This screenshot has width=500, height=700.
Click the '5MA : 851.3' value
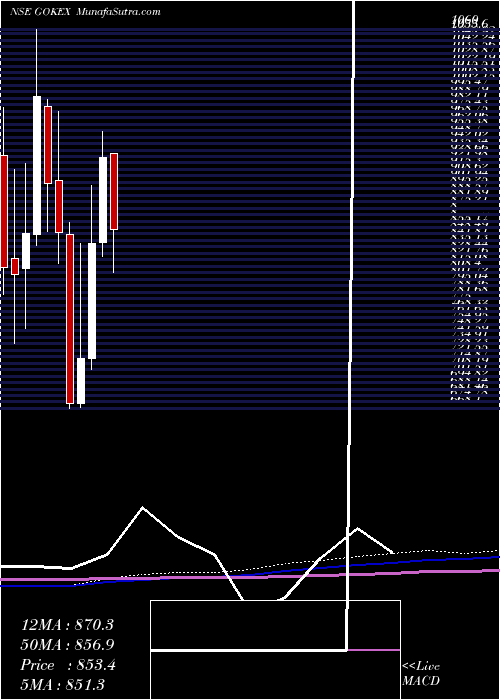click(x=62, y=685)
